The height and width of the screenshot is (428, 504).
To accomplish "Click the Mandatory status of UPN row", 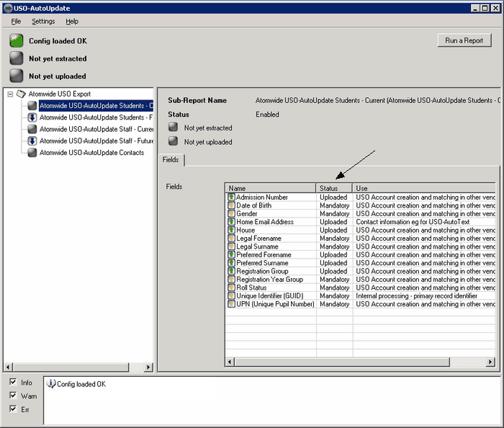I will pos(334,304).
